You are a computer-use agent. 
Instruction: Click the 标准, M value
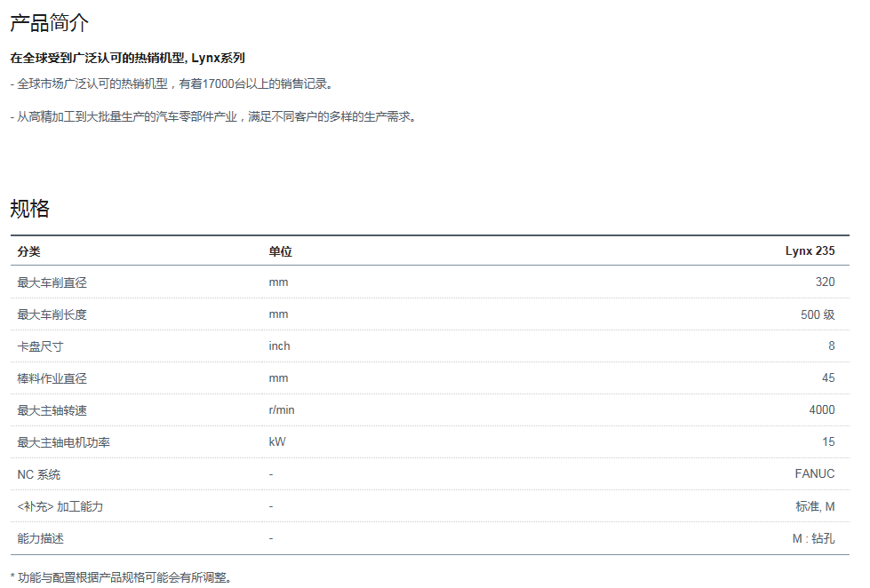coord(815,506)
